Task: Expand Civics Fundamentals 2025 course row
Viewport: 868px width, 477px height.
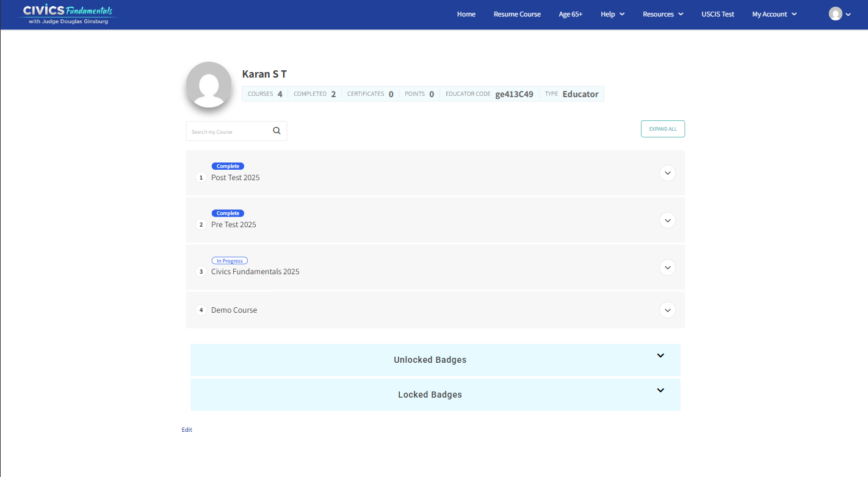Action: (x=667, y=268)
